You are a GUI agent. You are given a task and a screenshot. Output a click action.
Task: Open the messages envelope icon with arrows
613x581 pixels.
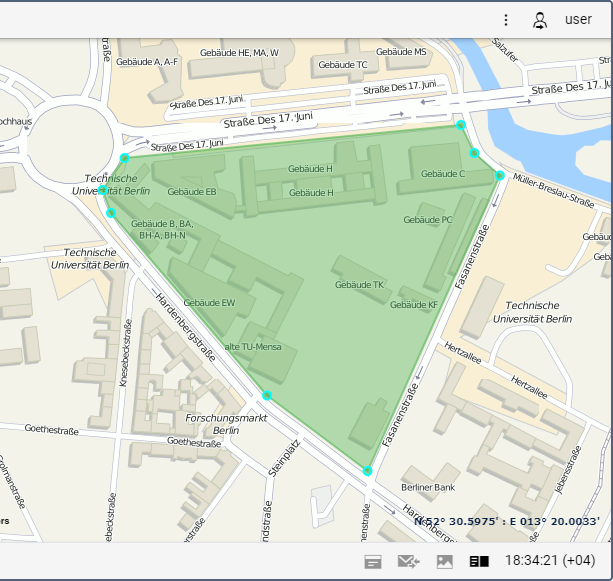(409, 562)
